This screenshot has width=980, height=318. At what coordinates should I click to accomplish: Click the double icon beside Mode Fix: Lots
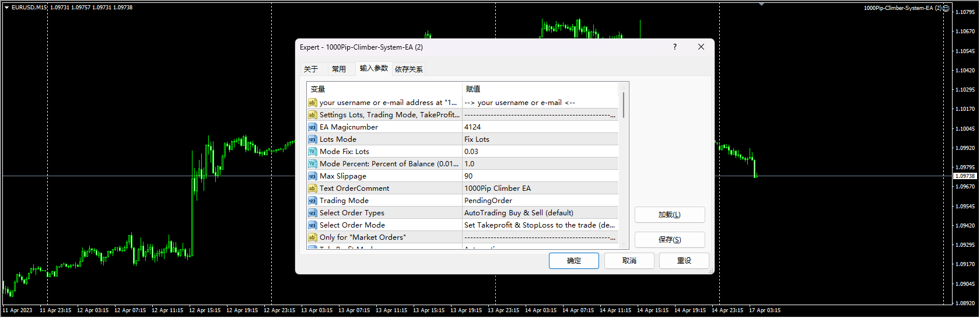(x=312, y=152)
